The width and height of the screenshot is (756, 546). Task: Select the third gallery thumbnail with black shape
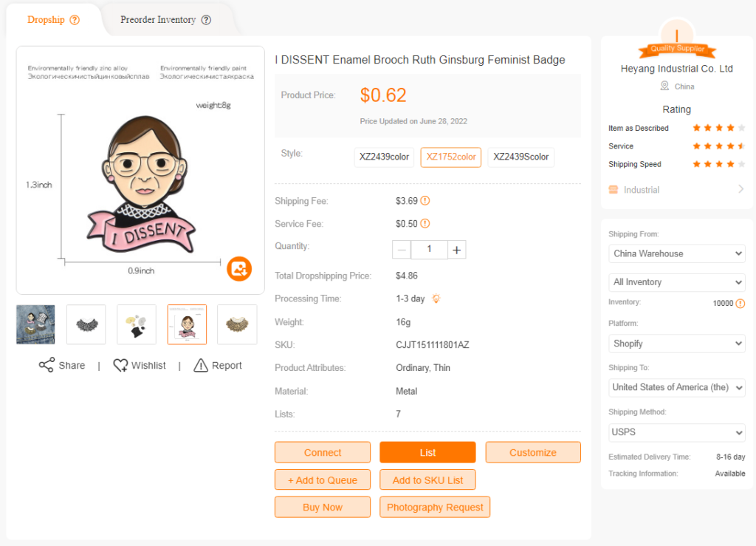point(137,324)
